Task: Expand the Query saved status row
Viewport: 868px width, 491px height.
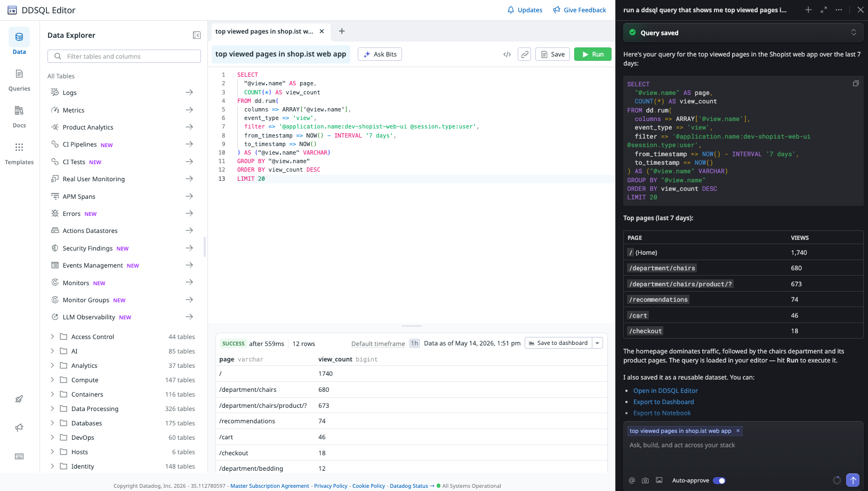Action: pyautogui.click(x=743, y=33)
